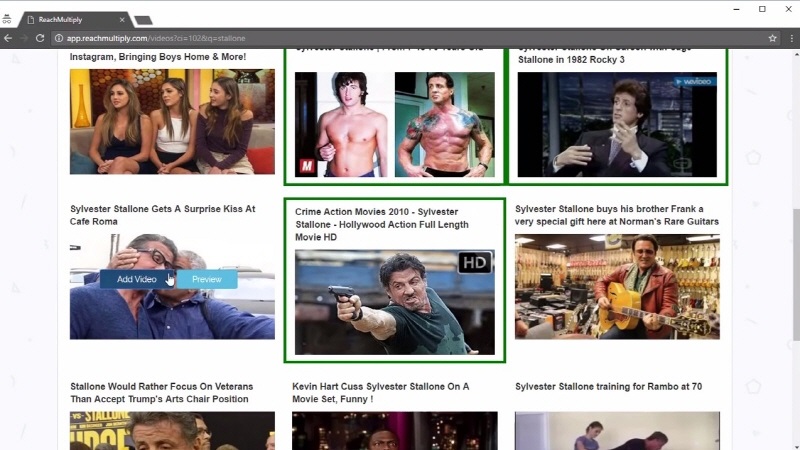This screenshot has width=800, height=450.
Task: View site info icon in address bar
Action: pyautogui.click(x=59, y=38)
